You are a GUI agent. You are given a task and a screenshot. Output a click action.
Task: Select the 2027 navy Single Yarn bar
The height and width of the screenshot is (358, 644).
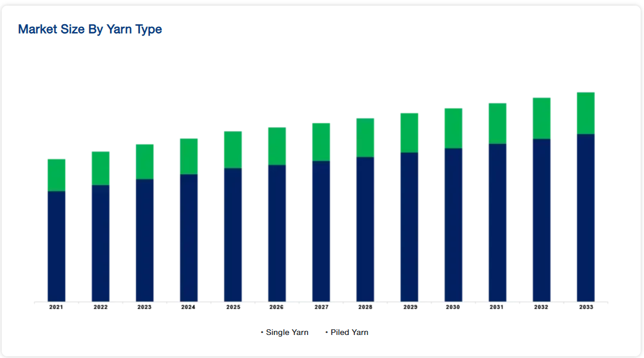(x=321, y=231)
